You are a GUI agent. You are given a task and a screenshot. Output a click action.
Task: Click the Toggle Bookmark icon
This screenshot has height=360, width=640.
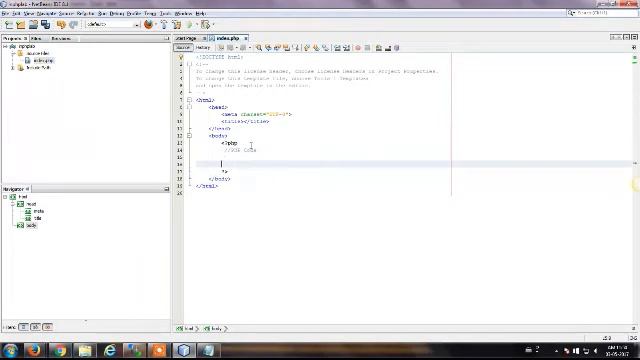(325, 48)
